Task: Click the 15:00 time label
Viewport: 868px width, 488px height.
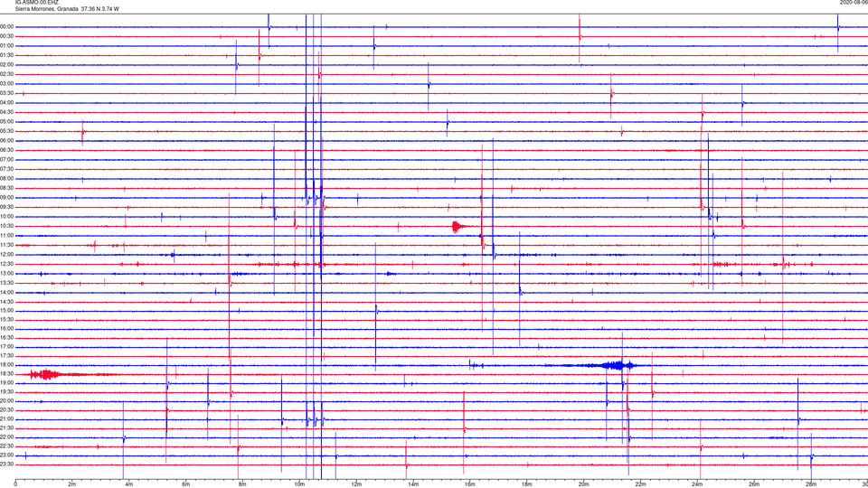Action: tap(7, 310)
